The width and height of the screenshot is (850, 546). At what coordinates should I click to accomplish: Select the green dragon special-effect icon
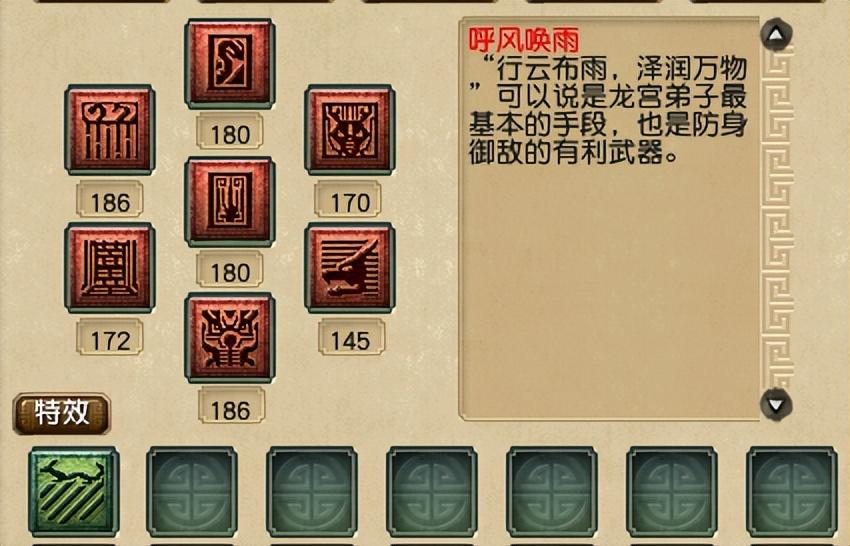pos(74,491)
